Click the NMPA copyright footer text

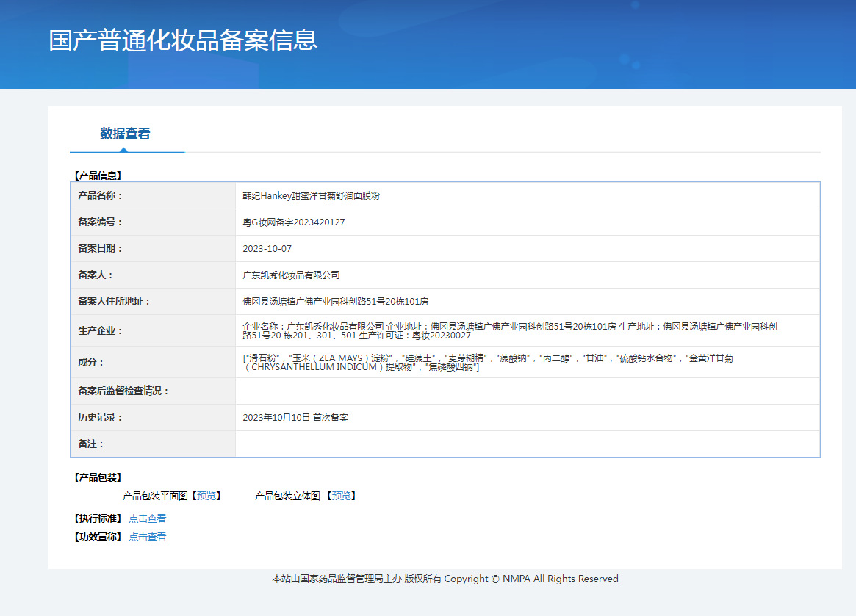coord(445,579)
